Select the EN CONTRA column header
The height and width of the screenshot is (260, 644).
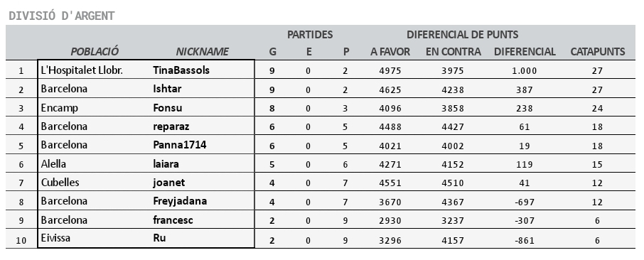[x=453, y=51]
